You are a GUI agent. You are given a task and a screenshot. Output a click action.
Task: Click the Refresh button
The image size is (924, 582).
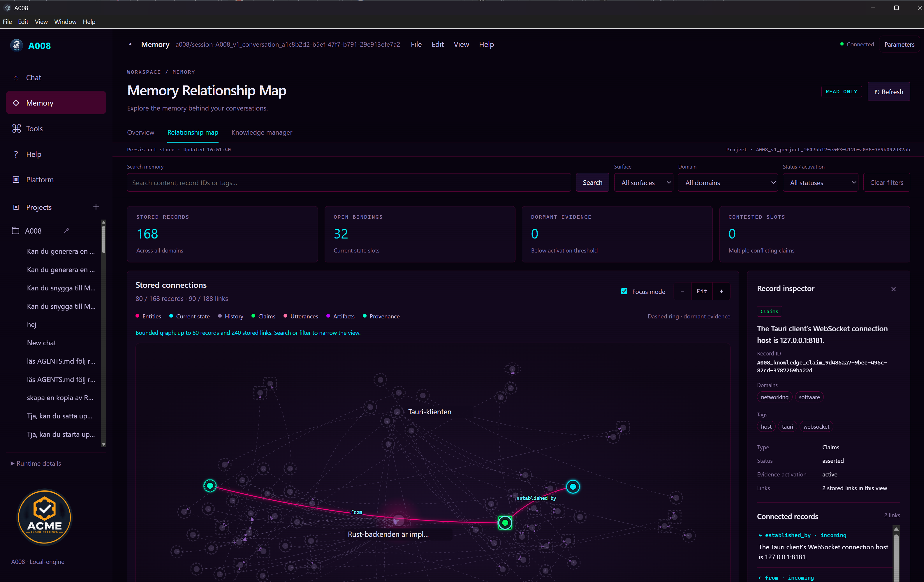coord(889,92)
